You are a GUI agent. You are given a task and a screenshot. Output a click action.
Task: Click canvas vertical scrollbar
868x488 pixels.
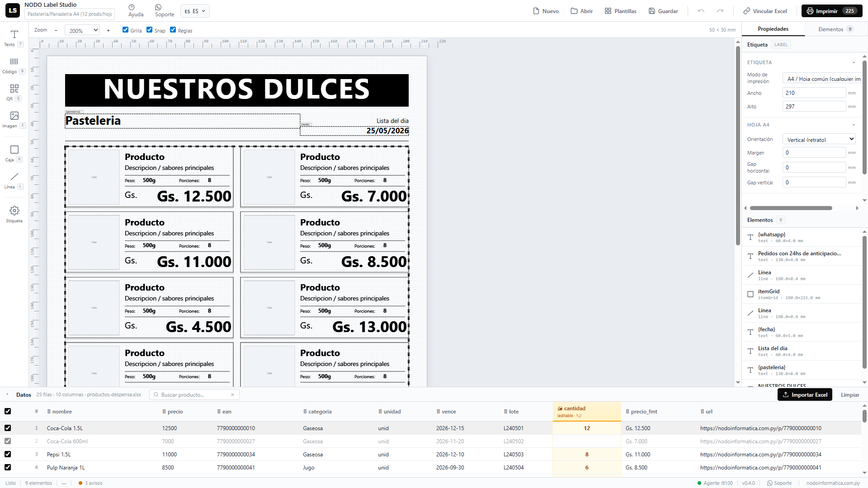[738, 145]
